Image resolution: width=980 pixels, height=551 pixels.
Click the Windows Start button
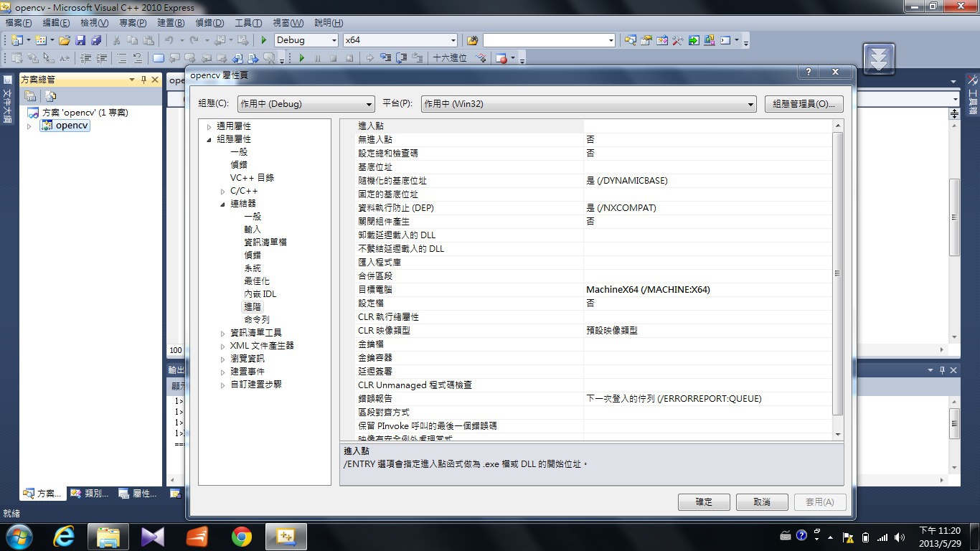coord(18,537)
